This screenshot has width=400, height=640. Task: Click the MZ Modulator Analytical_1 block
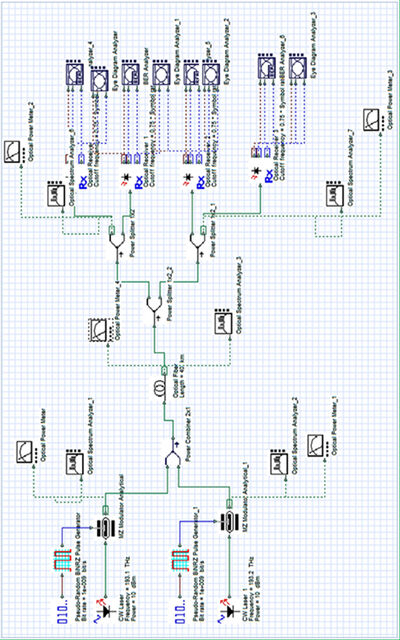[229, 527]
